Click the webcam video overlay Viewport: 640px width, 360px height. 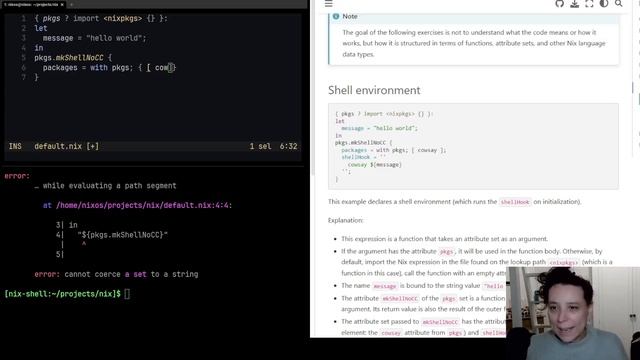[573, 313]
